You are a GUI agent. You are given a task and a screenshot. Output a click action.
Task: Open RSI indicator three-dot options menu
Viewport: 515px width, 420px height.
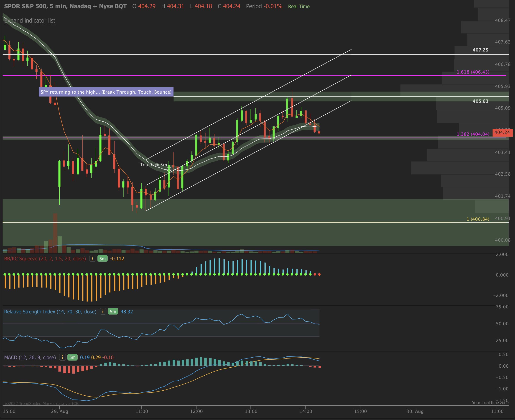[x=103, y=312]
